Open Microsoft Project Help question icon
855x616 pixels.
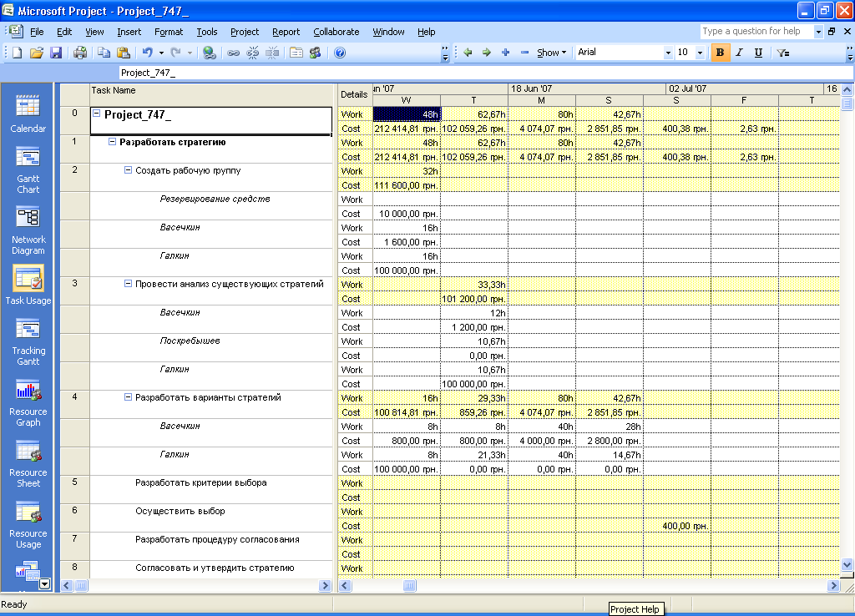(x=340, y=53)
